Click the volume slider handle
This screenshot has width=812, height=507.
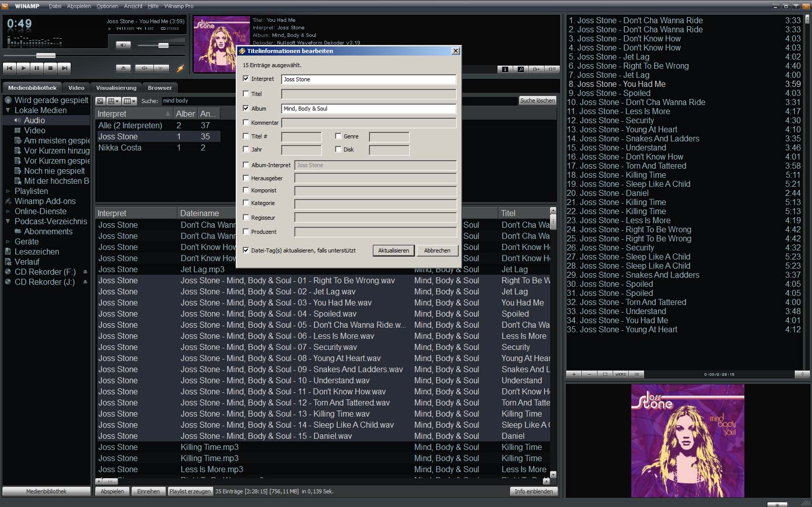pyautogui.click(x=163, y=45)
